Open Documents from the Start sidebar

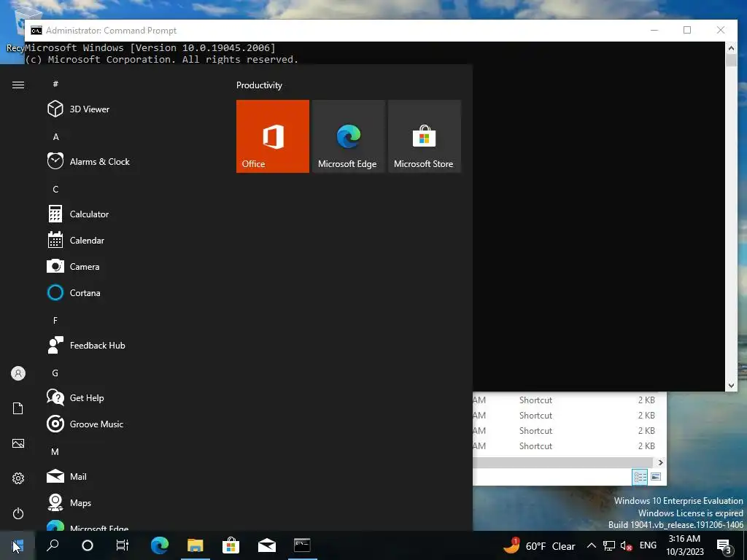[x=18, y=408]
